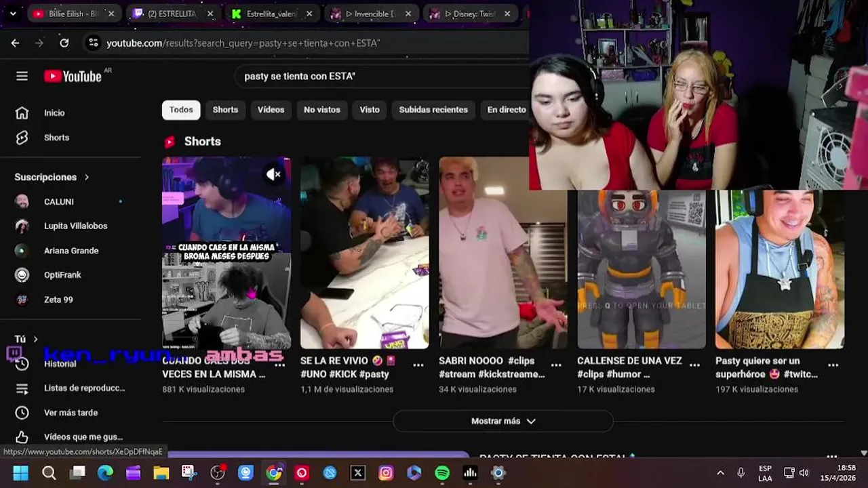Open the 'CUANDO CAES EN LA MISMA BROMA' Short
This screenshot has height=488, width=868.
[x=226, y=253]
